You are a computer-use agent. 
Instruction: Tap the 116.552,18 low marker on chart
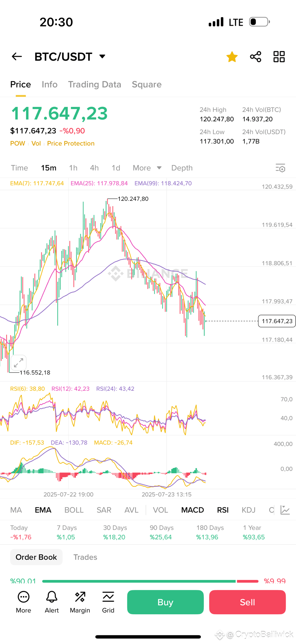tap(35, 372)
